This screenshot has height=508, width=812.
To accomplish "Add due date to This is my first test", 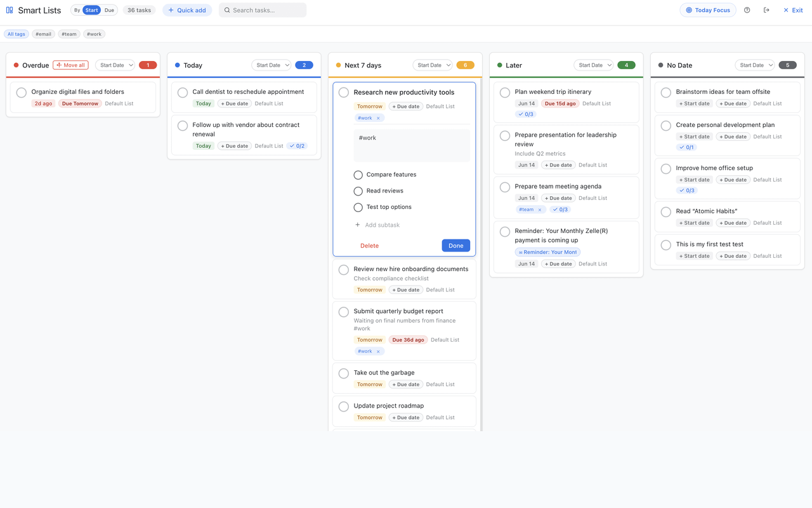I will pos(734,256).
